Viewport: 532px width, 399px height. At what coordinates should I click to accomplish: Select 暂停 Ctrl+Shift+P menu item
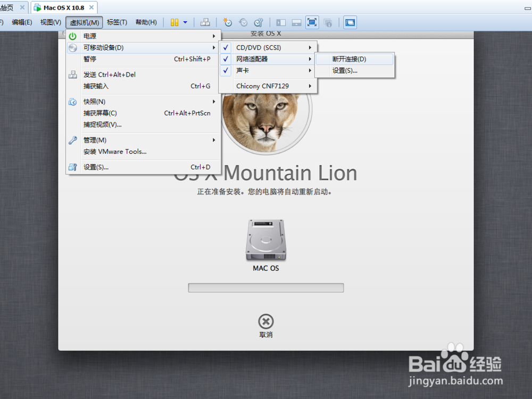144,59
